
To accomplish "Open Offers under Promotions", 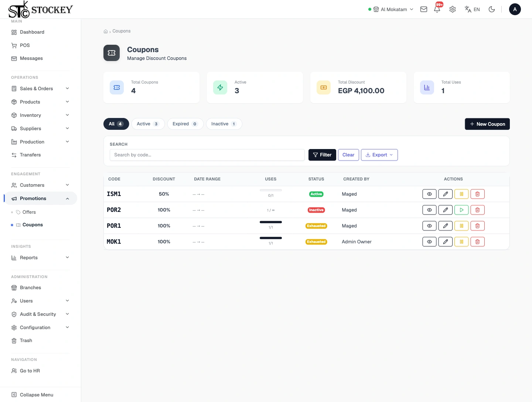I will point(29,212).
